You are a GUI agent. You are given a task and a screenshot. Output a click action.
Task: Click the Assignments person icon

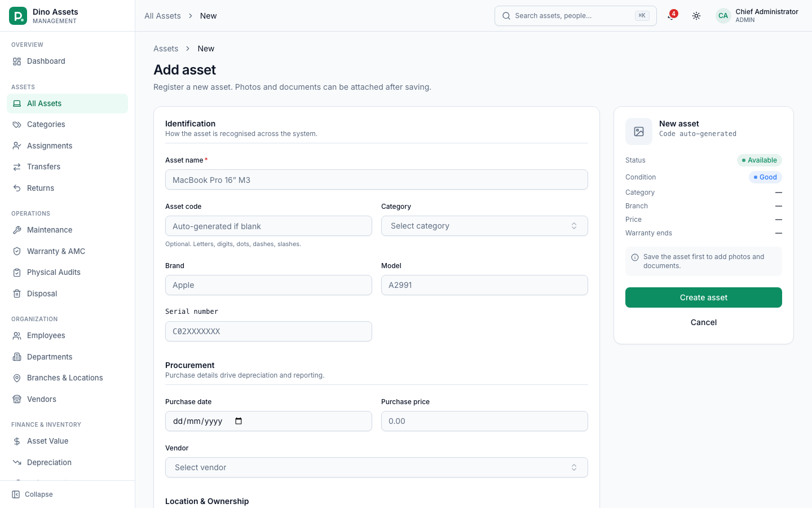pos(17,146)
